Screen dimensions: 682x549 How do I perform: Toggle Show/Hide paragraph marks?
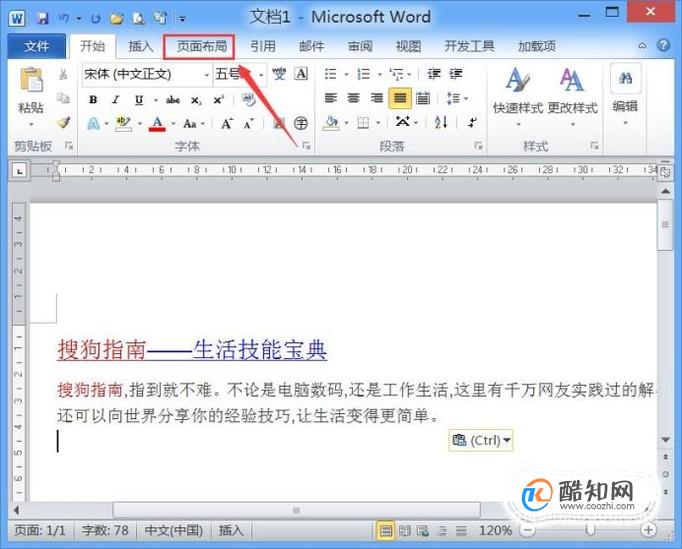tap(472, 123)
